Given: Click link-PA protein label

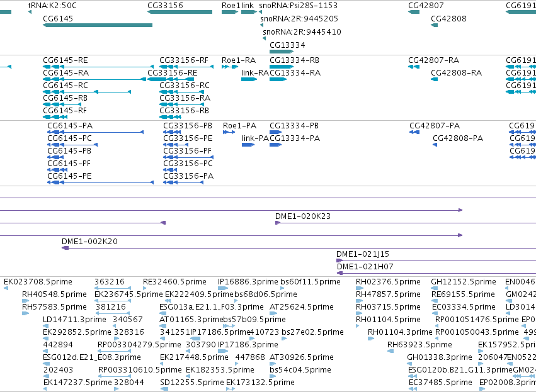Looking at the screenshot, I should tap(255, 138).
